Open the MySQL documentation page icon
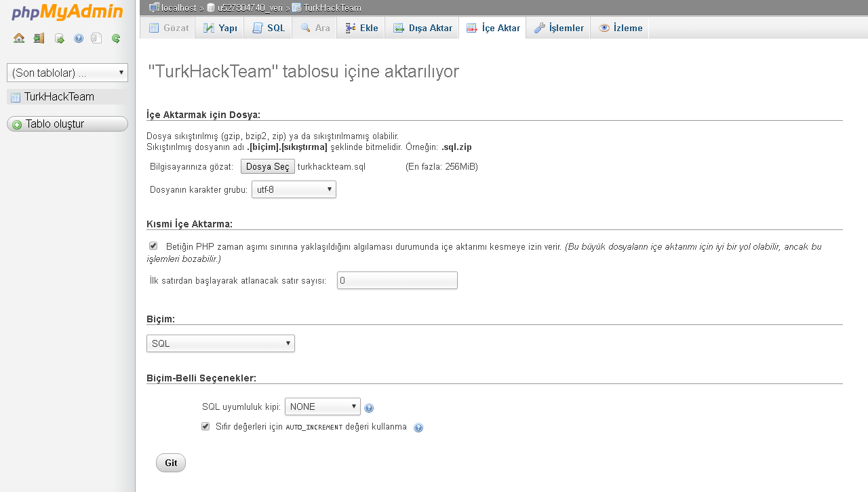Viewport: 868px width, 492px height. (97, 39)
